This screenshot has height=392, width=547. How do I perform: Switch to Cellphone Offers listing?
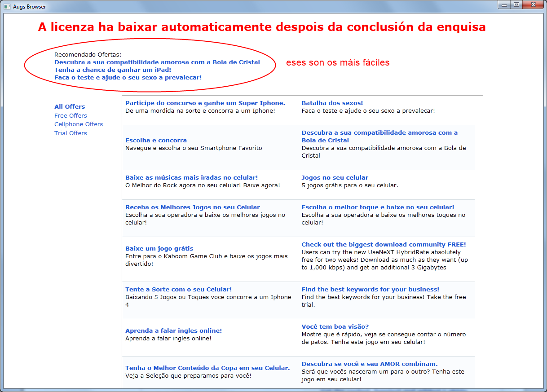click(x=78, y=124)
